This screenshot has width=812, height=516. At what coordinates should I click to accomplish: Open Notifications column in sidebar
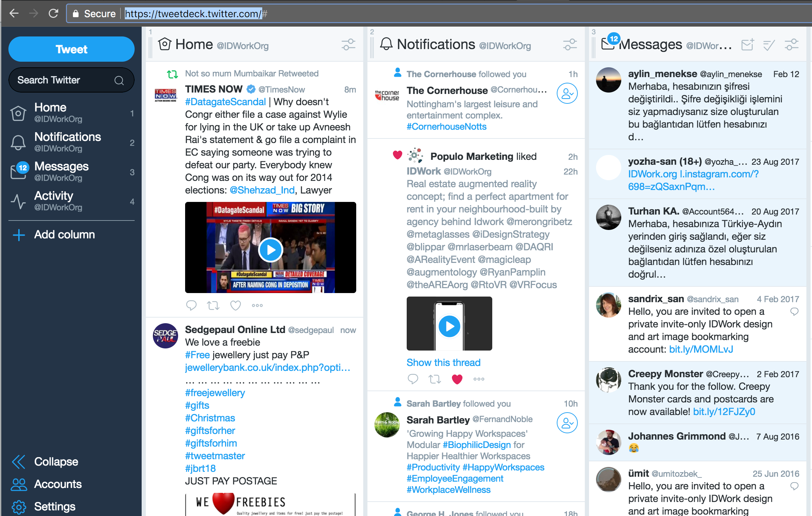tap(72, 142)
